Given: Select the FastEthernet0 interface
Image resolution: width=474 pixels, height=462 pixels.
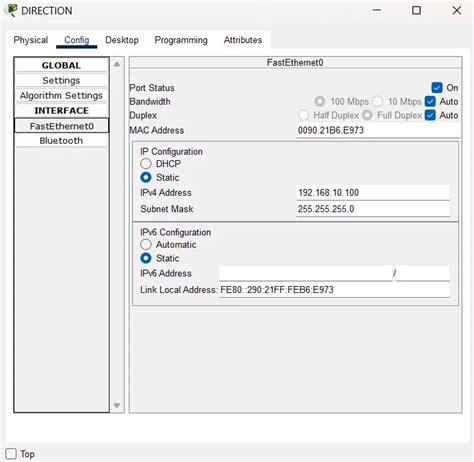Looking at the screenshot, I should pos(61,126).
